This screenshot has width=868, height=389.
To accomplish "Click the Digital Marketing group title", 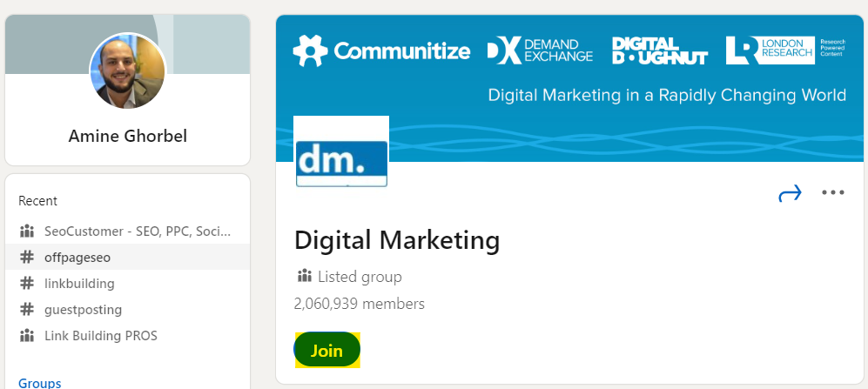I will (x=397, y=239).
